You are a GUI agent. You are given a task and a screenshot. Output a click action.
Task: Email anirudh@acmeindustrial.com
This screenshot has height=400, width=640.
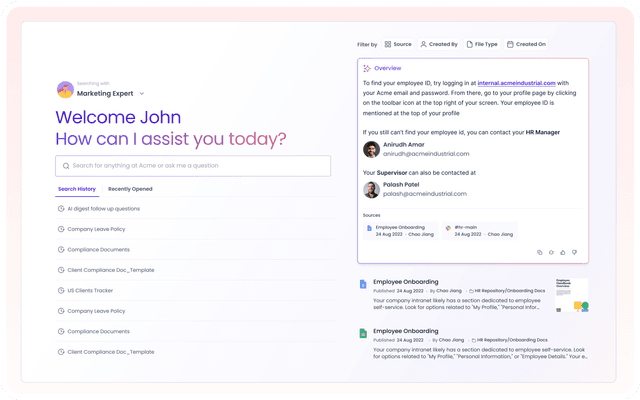point(426,154)
